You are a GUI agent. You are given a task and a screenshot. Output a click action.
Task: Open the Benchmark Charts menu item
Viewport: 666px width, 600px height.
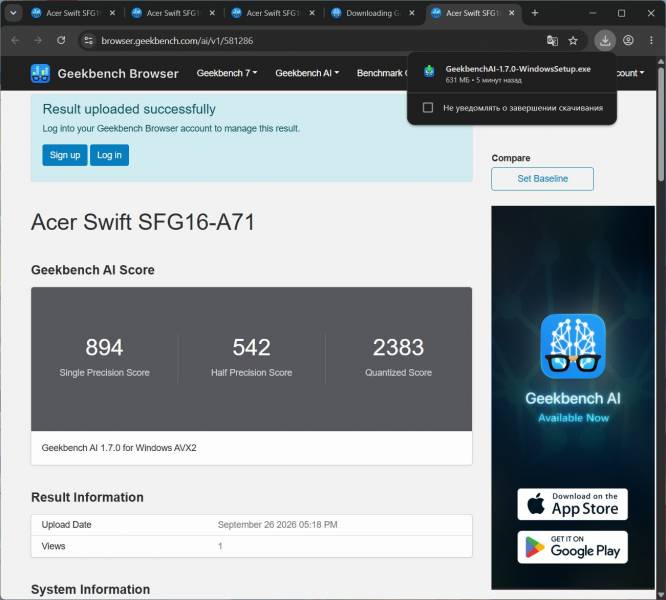(382, 73)
